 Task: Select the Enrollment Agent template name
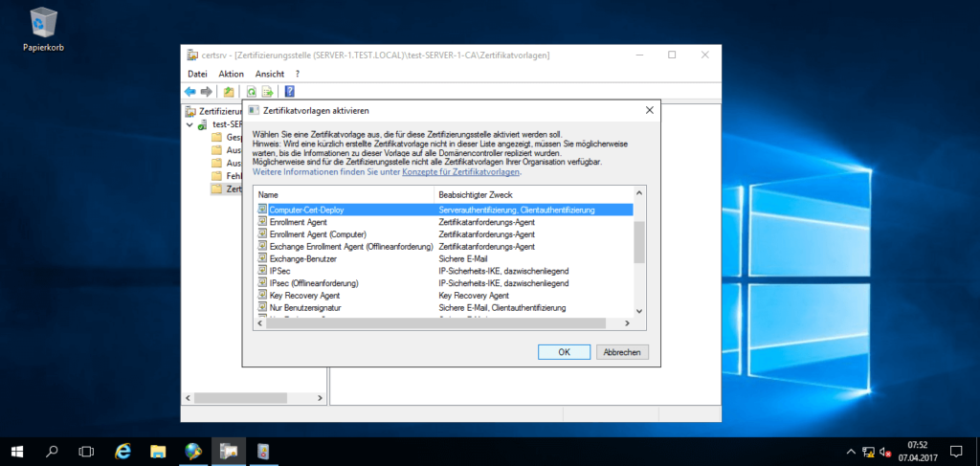coord(299,222)
